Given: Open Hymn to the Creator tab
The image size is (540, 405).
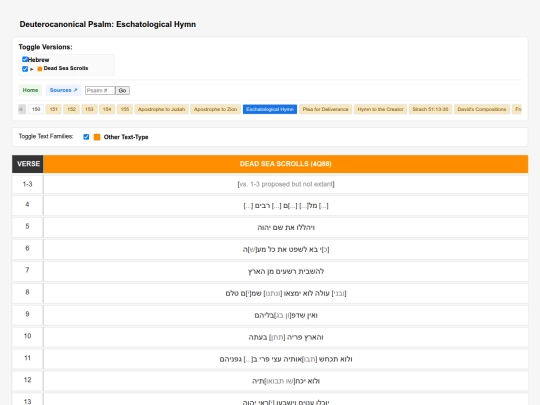Looking at the screenshot, I should (381, 109).
